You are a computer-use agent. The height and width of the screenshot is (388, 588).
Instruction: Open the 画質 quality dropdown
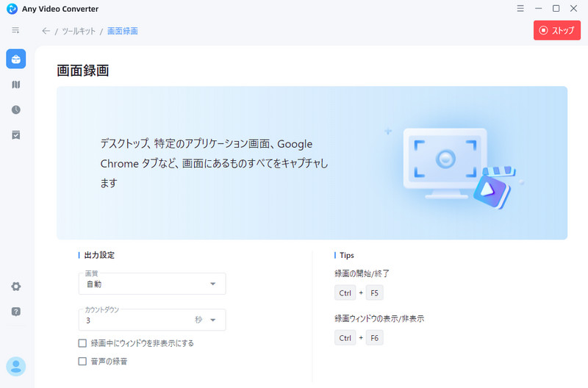click(152, 284)
